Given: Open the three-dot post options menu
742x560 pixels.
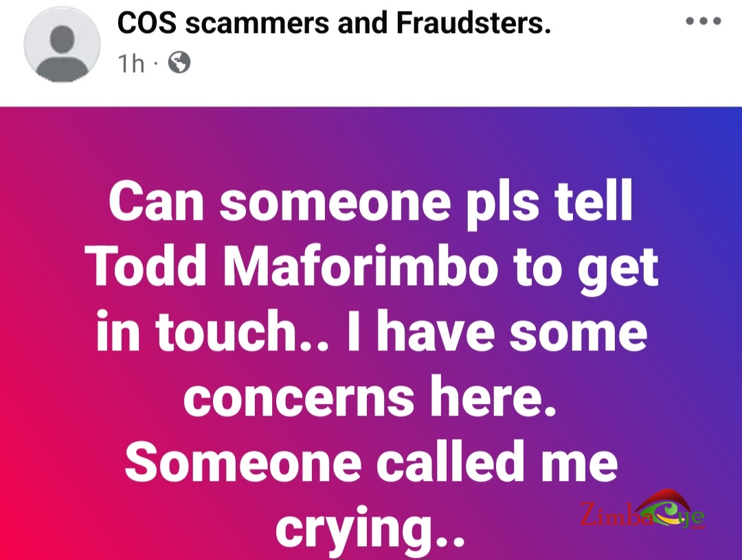Looking at the screenshot, I should tap(704, 21).
